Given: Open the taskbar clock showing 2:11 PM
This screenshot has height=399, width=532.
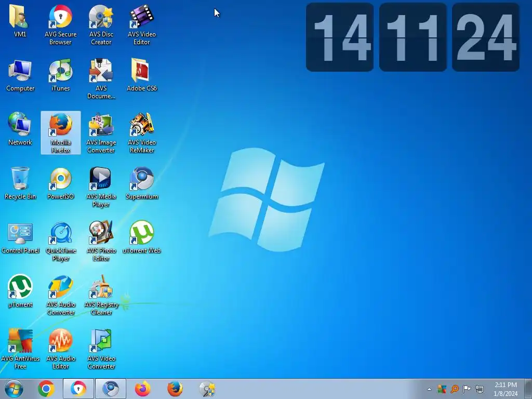Looking at the screenshot, I should click(x=506, y=389).
